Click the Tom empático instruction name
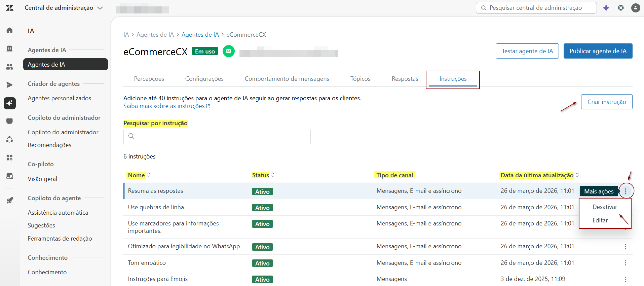The width and height of the screenshot is (644, 286). point(147,263)
